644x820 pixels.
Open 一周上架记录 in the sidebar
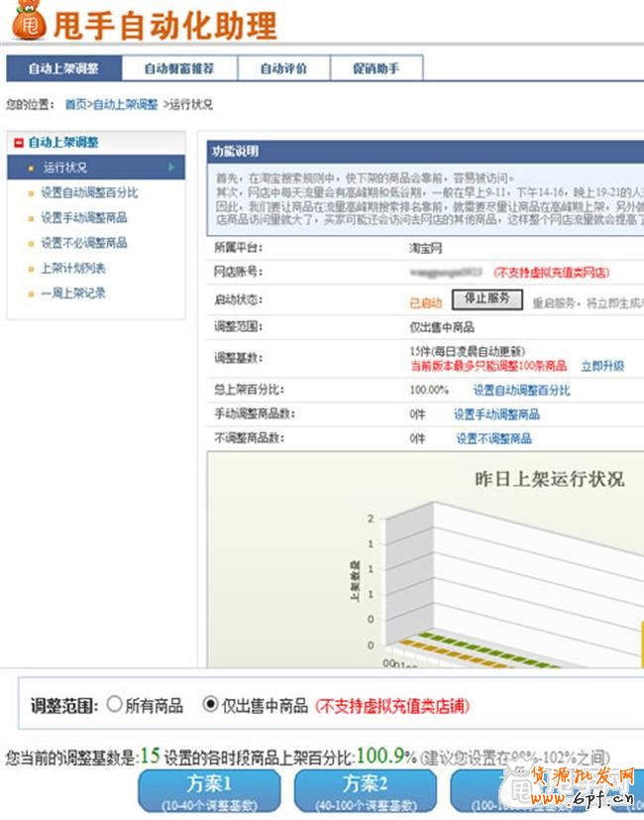(73, 293)
